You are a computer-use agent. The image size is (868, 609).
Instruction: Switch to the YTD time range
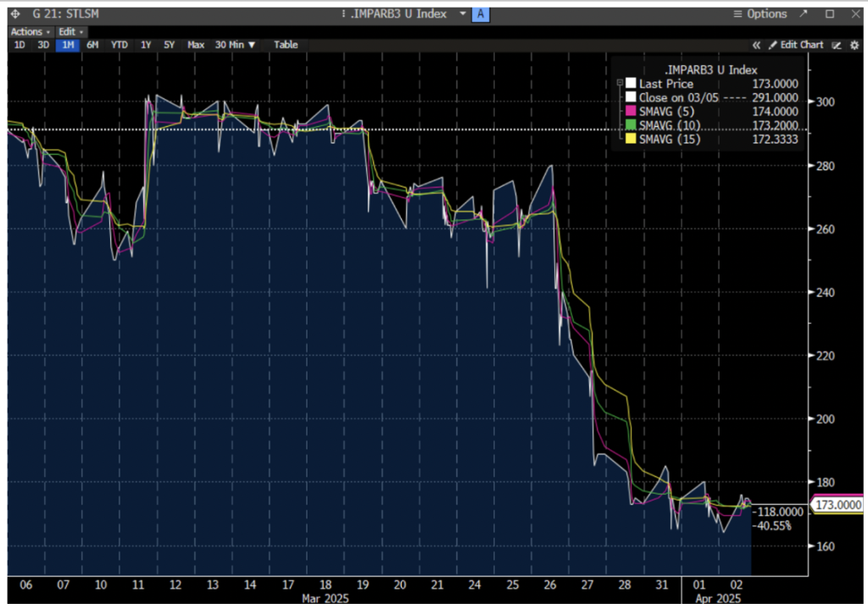[120, 45]
